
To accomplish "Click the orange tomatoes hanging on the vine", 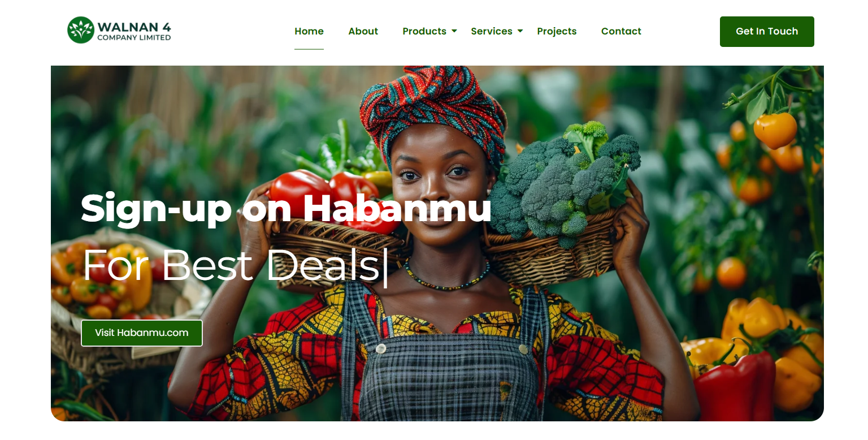I will (775, 130).
